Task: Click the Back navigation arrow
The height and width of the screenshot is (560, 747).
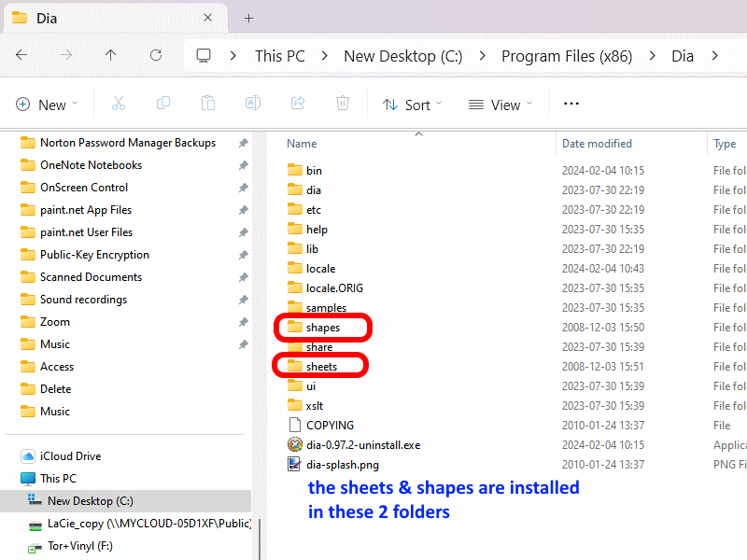Action: coord(21,55)
